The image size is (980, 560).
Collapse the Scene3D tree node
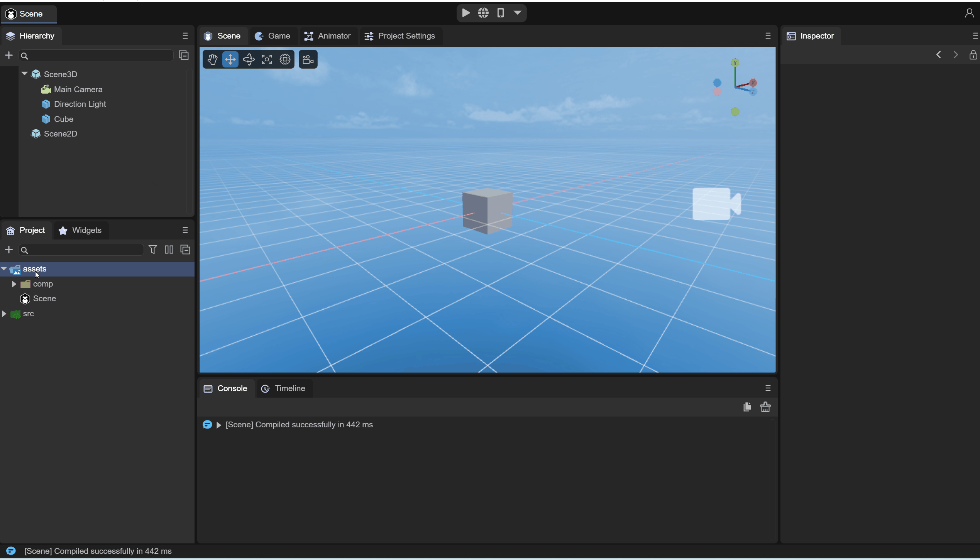24,74
